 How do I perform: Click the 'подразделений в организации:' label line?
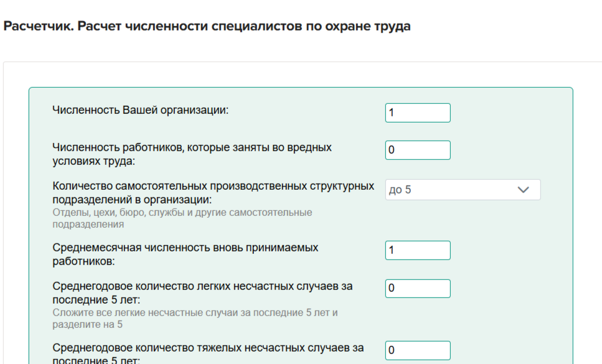(132, 200)
